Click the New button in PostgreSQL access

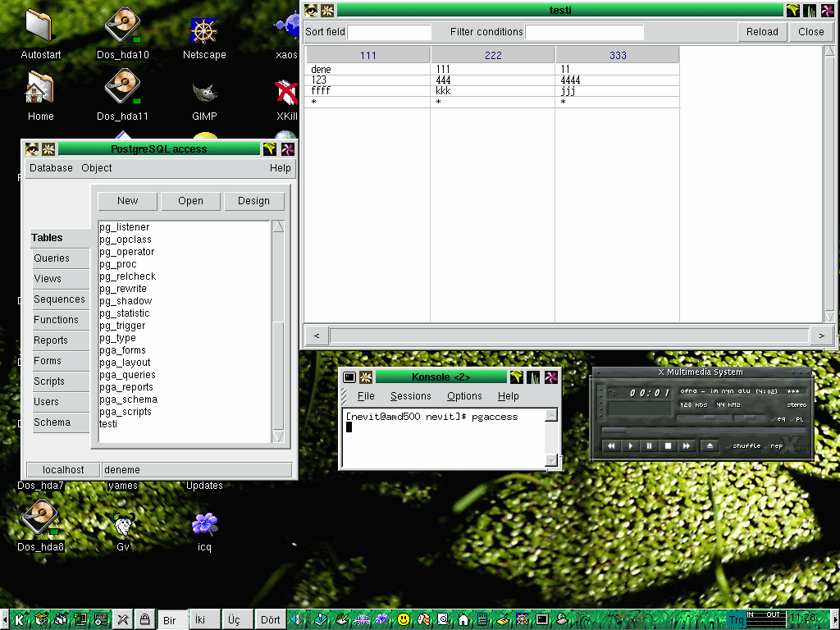(x=127, y=201)
